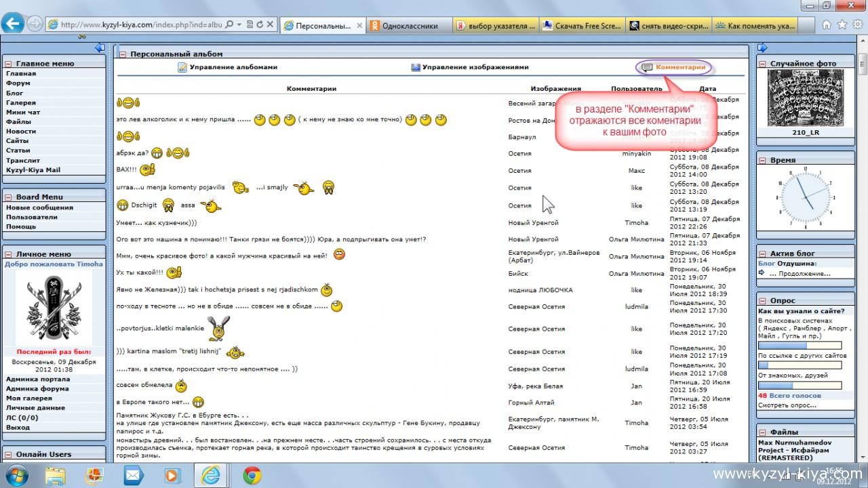Click the Управление альбомами icon
Image resolution: width=868 pixels, height=488 pixels.
[182, 67]
